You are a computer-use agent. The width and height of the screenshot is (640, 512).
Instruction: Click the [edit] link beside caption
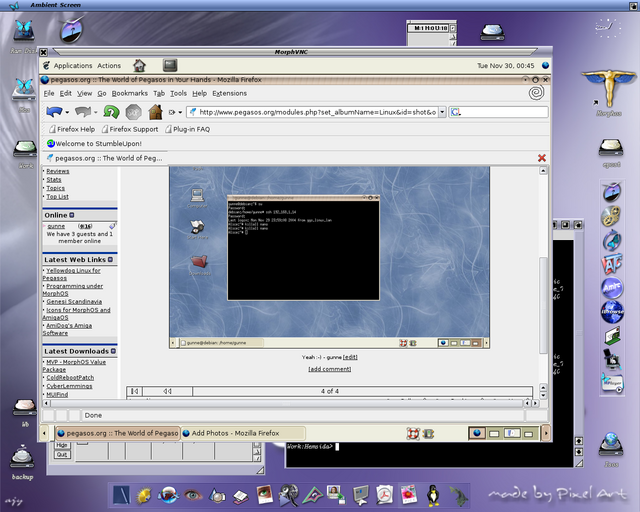pyautogui.click(x=350, y=357)
